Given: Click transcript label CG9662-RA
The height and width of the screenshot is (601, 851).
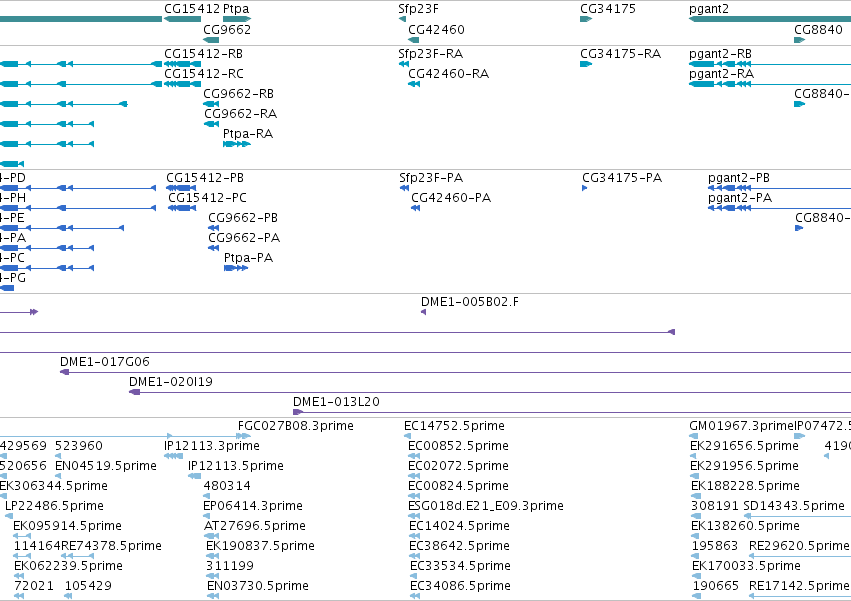Looking at the screenshot, I should [240, 114].
